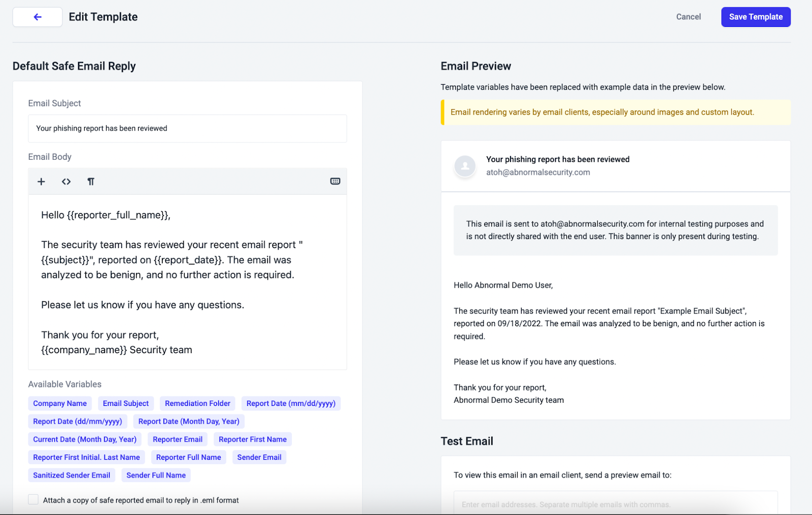
Task: Click the Email Subject input field
Action: (x=187, y=128)
